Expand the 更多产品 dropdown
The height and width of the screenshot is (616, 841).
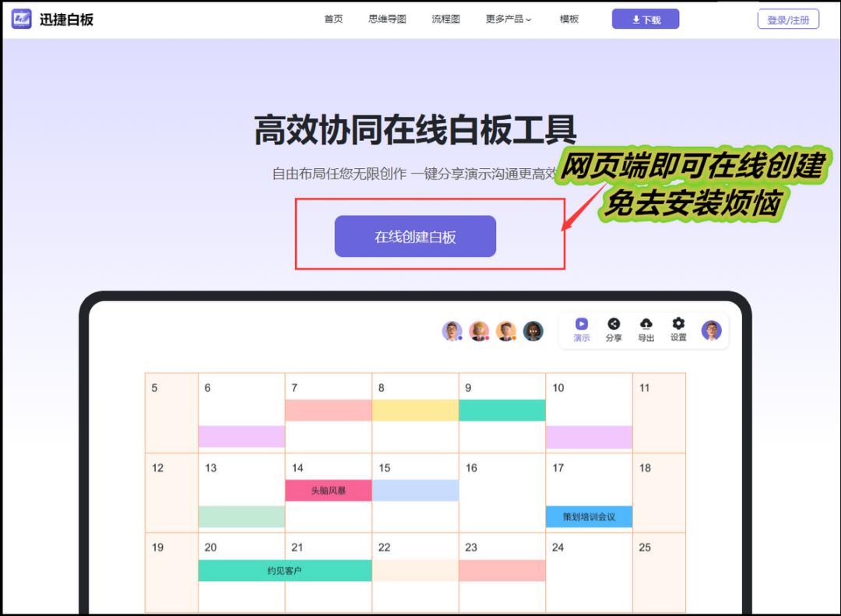pyautogui.click(x=507, y=19)
